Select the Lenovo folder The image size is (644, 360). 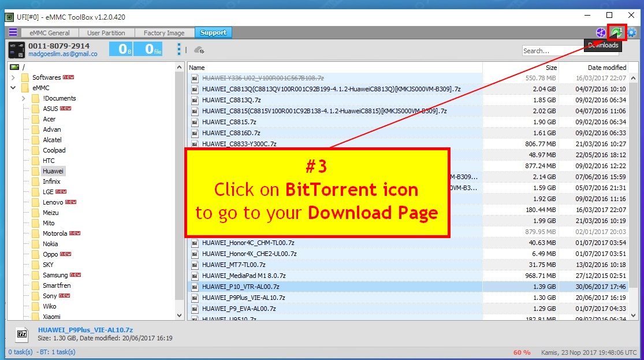tap(53, 202)
